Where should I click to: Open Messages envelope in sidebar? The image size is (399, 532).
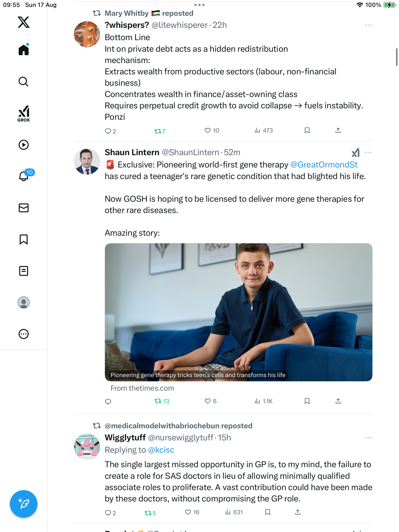click(x=24, y=208)
